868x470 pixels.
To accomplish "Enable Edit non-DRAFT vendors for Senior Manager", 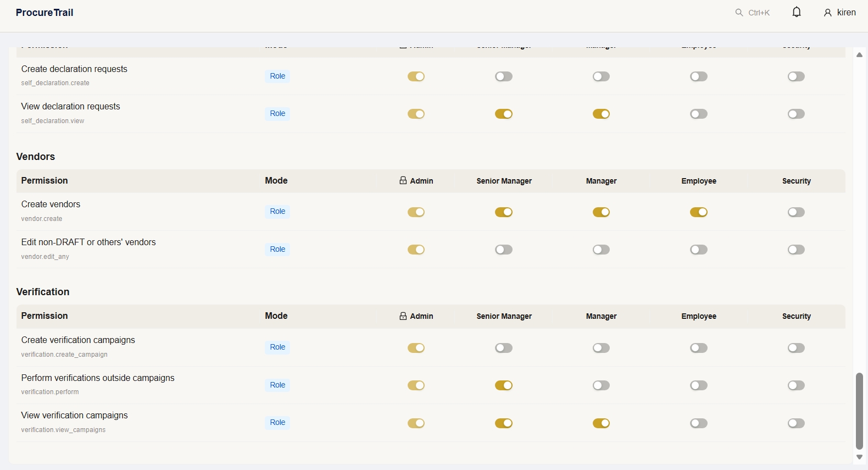I will point(504,250).
